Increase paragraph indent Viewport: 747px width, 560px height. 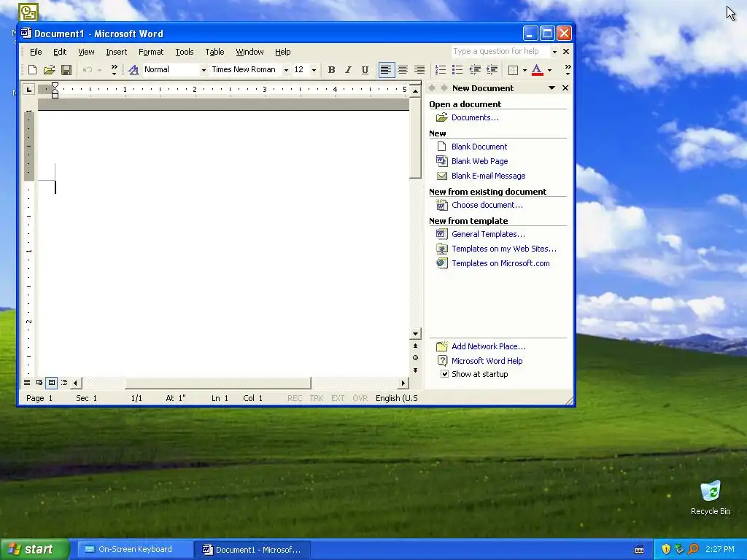pos(492,70)
